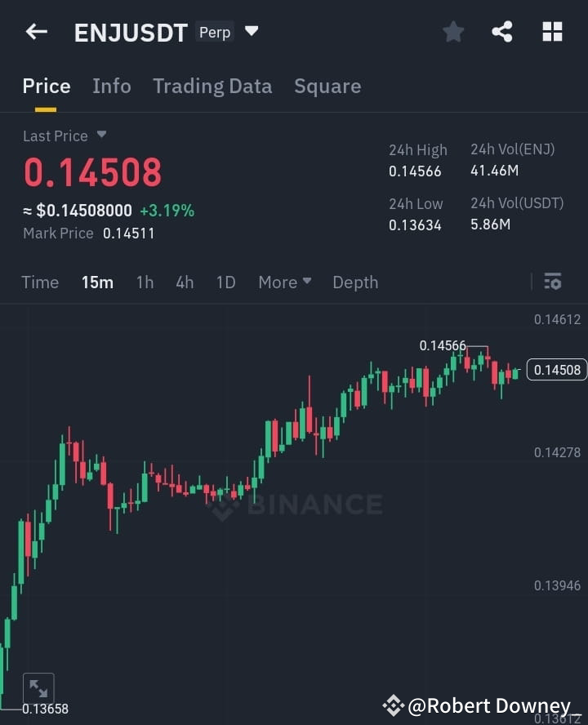Star ENJUSDT to add to favorites

[x=453, y=31]
